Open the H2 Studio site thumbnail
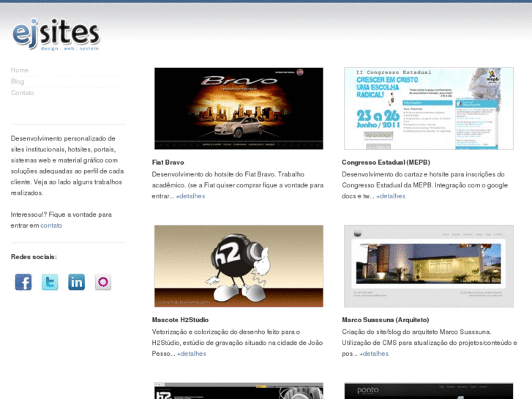The height and width of the screenshot is (399, 532). click(x=239, y=391)
